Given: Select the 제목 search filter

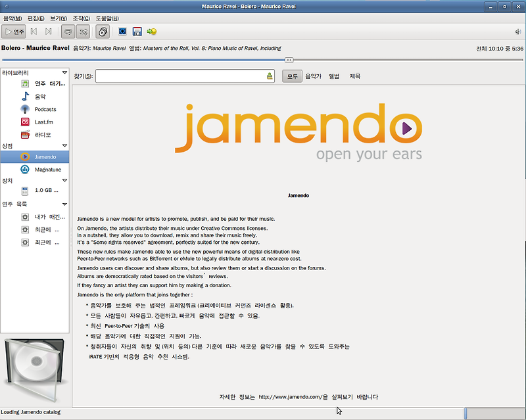Looking at the screenshot, I should pos(355,76).
